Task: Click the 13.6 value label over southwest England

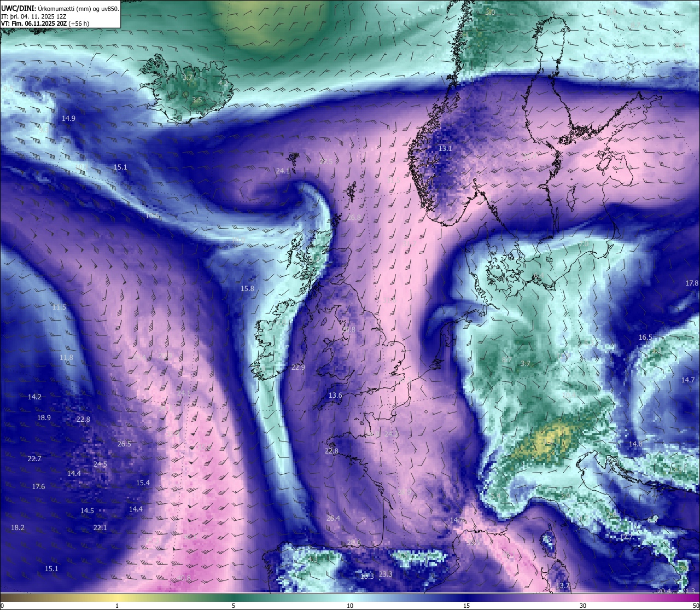Action: tap(335, 396)
